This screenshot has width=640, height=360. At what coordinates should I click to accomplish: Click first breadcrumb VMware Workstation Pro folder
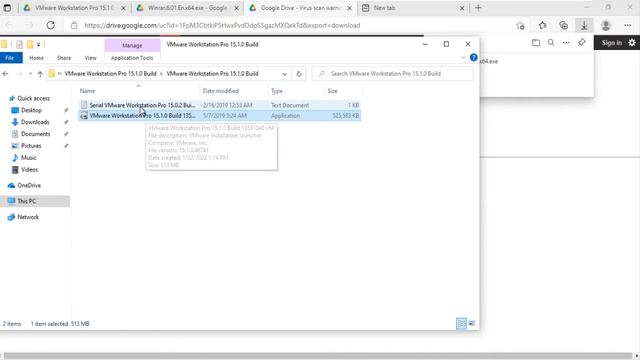(x=110, y=74)
